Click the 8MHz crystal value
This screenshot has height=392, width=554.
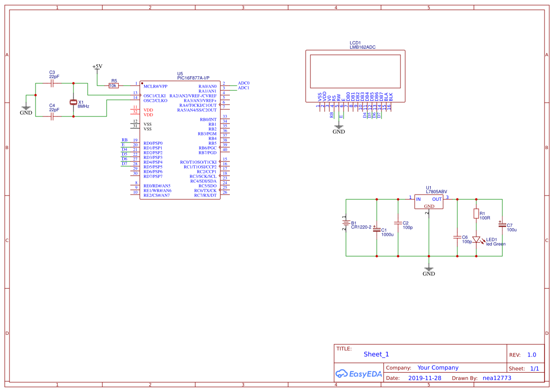click(83, 106)
